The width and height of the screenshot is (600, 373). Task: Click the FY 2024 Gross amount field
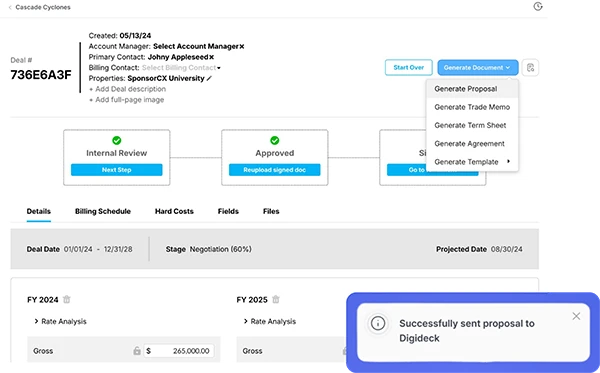pos(179,351)
